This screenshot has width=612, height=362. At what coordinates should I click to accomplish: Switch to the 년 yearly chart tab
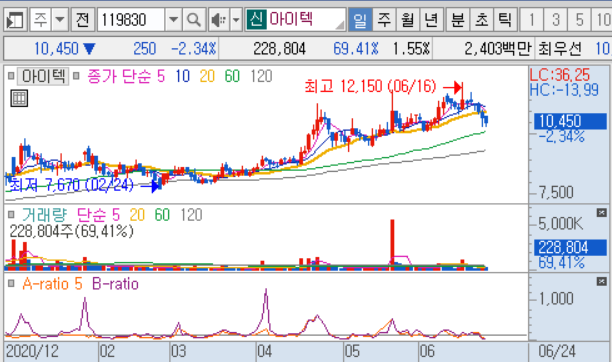pos(431,20)
